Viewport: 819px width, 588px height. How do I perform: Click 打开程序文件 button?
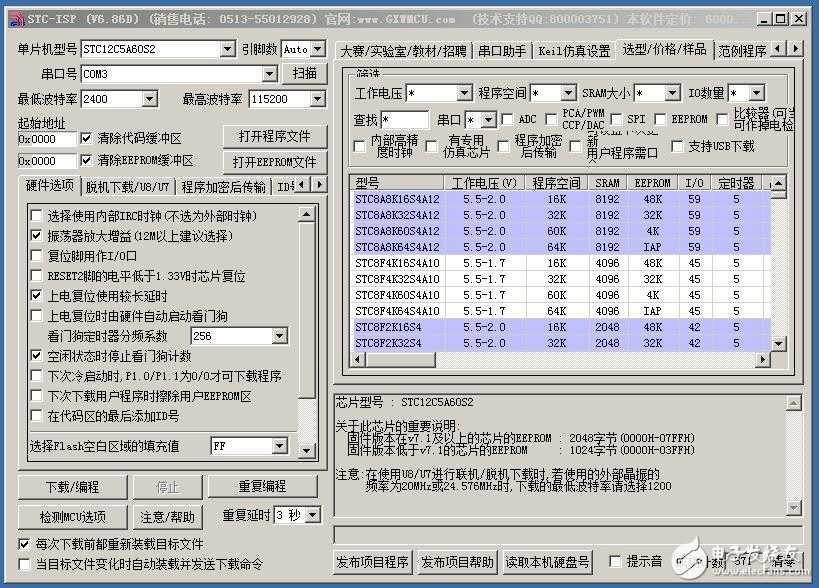275,136
